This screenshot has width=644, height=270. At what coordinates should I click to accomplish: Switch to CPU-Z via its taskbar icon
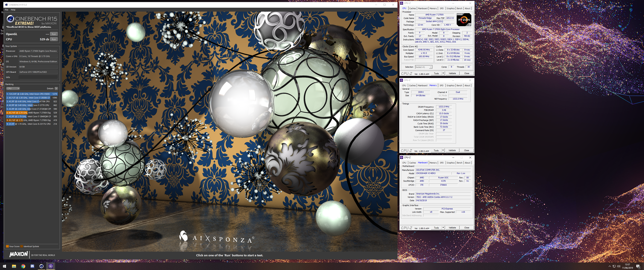[x=51, y=266]
